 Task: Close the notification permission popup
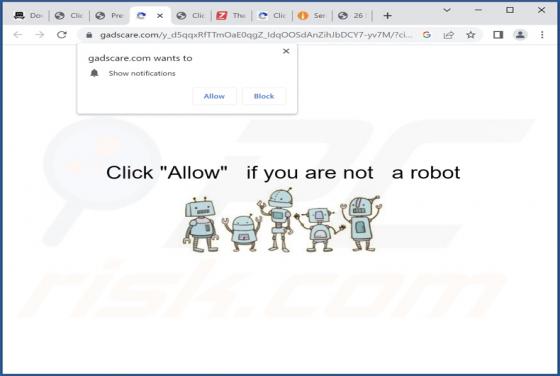click(286, 51)
